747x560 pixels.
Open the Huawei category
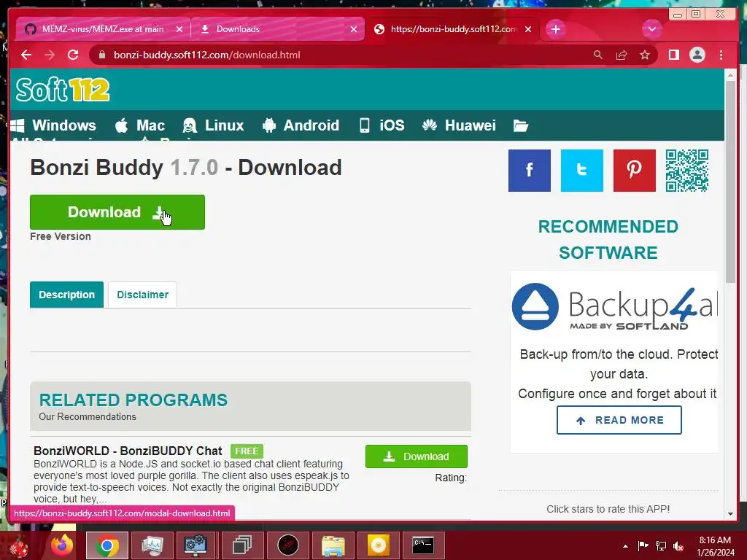[x=460, y=125]
